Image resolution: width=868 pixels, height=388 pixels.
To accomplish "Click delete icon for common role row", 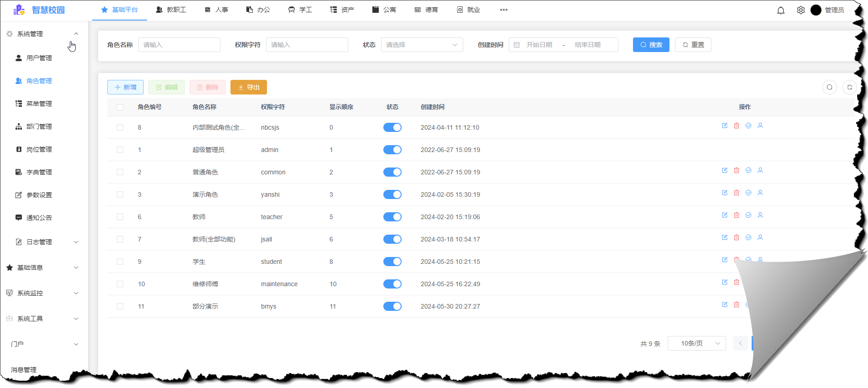I will point(737,170).
